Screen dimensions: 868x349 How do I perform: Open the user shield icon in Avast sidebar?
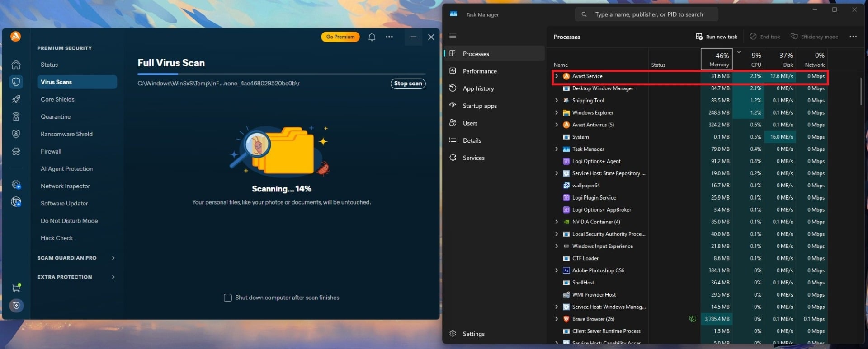(x=16, y=134)
